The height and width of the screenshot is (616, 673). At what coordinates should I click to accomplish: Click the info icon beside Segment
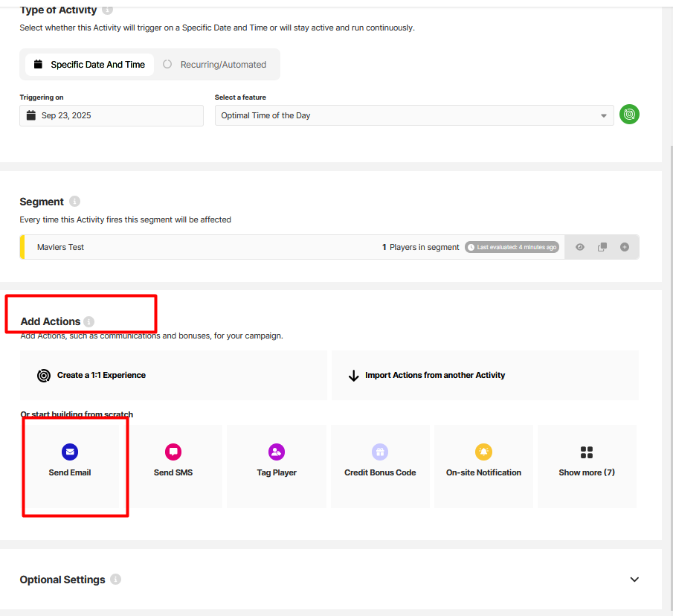tap(74, 202)
